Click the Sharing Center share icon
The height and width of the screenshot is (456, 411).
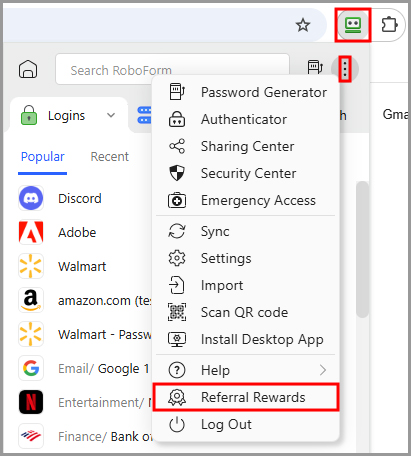click(177, 146)
